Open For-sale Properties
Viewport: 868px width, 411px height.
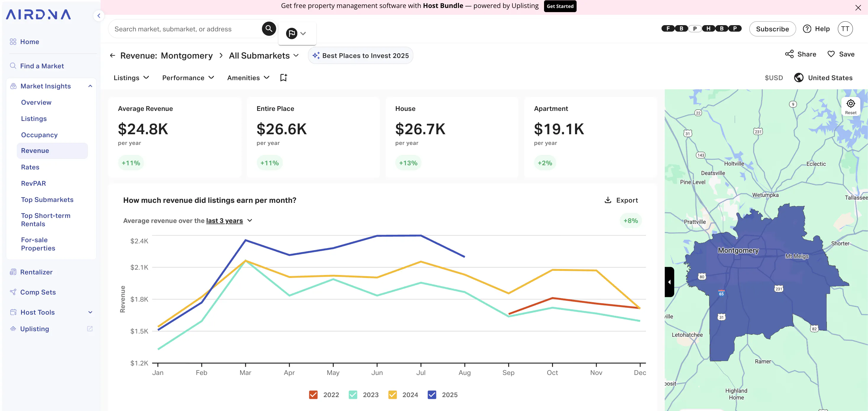(38, 244)
